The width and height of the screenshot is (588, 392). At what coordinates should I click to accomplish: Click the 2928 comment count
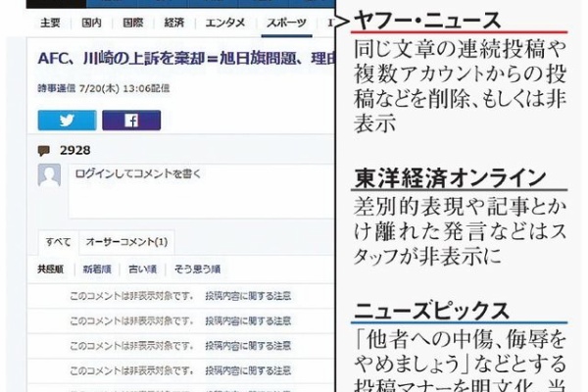(74, 151)
